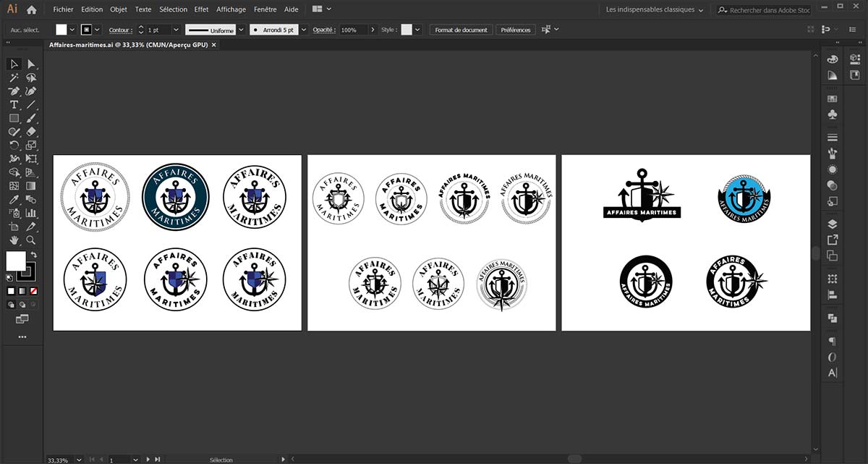Swap fill and stroke colors arrow
The height and width of the screenshot is (464, 868).
click(33, 256)
